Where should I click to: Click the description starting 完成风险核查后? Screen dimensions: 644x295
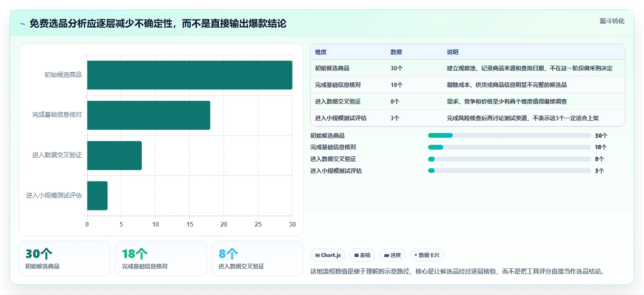523,118
